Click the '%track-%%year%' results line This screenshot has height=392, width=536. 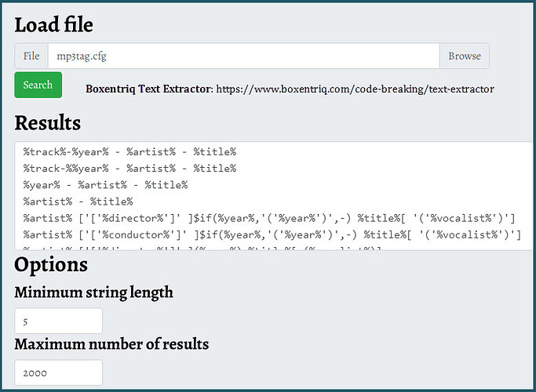point(129,169)
